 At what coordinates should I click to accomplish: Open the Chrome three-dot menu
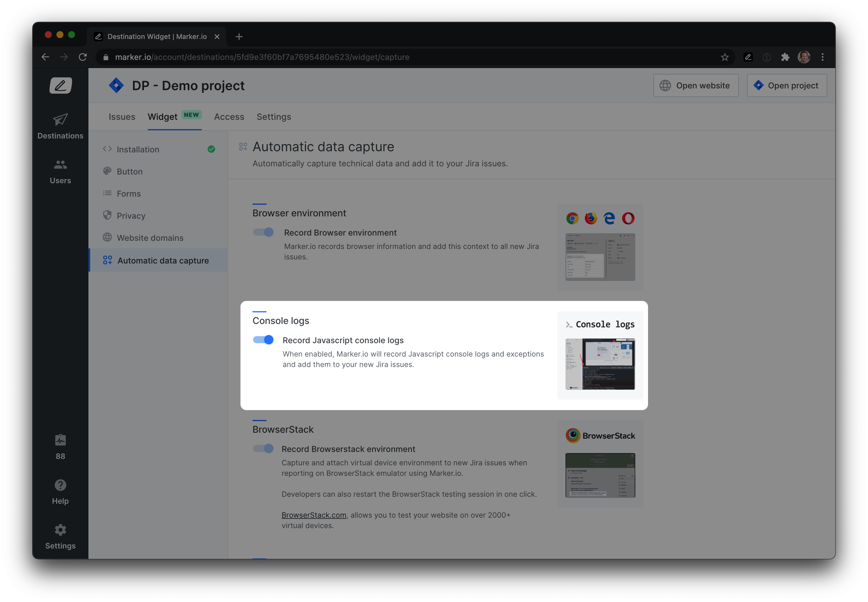click(822, 57)
